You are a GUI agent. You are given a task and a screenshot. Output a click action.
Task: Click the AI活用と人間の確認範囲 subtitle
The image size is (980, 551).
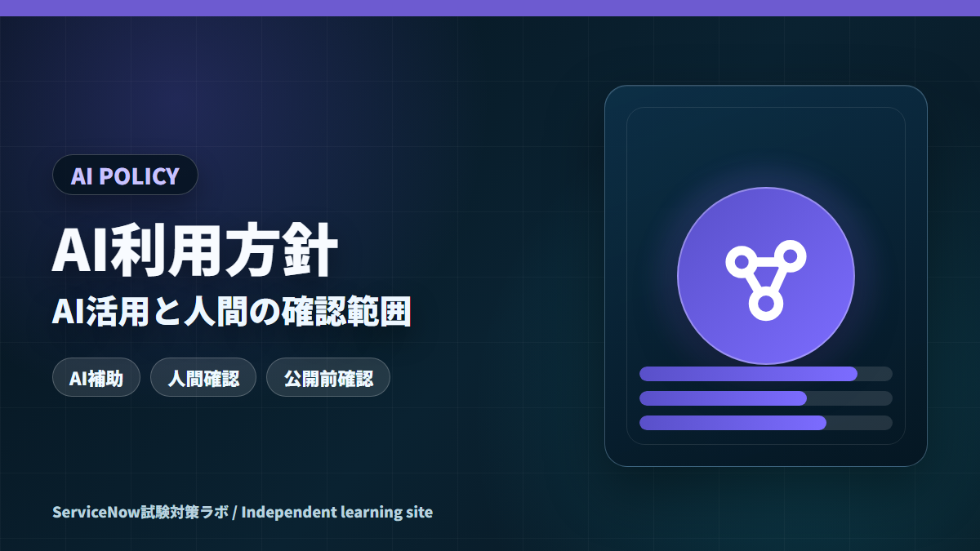click(231, 312)
